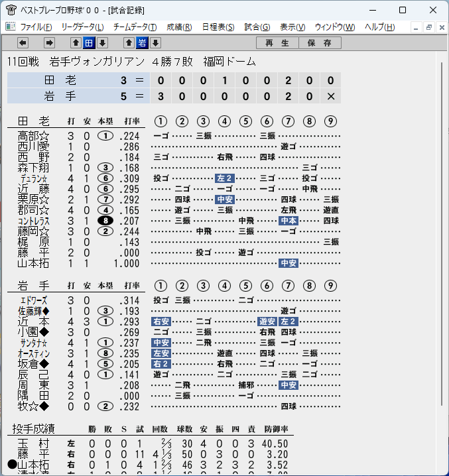Click the right arrow next-game toolbar icon
449x476 pixels.
pyautogui.click(x=49, y=43)
